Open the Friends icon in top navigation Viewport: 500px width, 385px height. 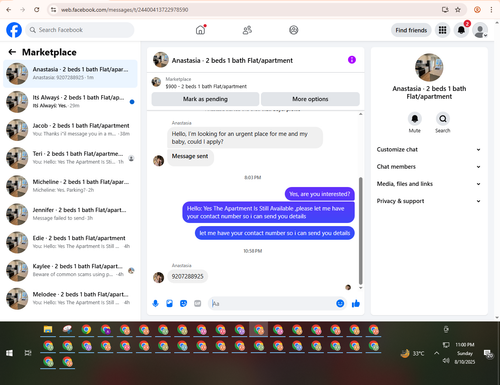point(247,30)
